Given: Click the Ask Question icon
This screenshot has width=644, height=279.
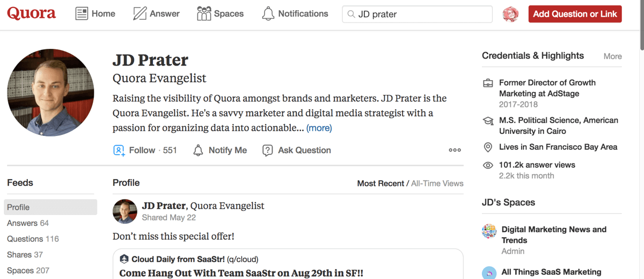Looking at the screenshot, I should [267, 151].
